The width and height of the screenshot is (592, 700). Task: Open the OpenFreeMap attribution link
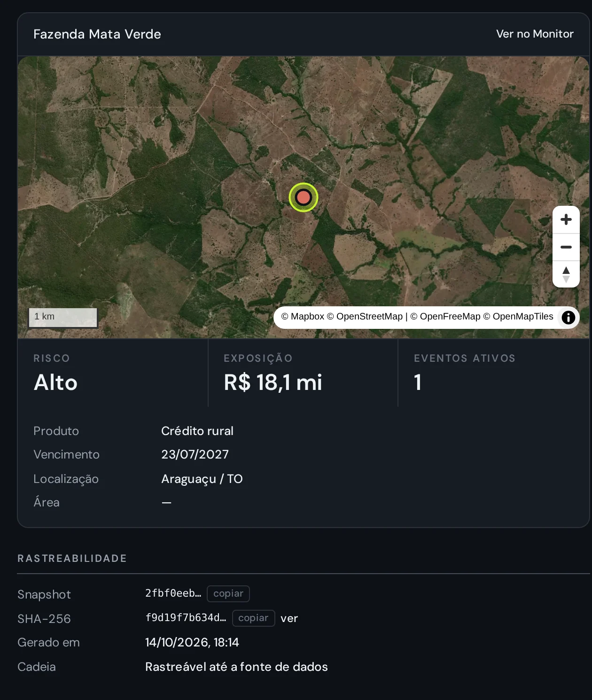click(x=445, y=317)
